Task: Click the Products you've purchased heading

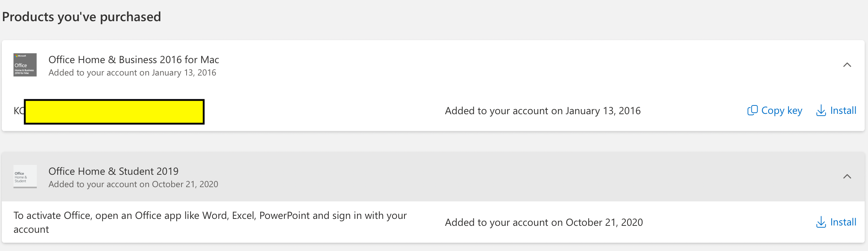Action: tap(82, 17)
